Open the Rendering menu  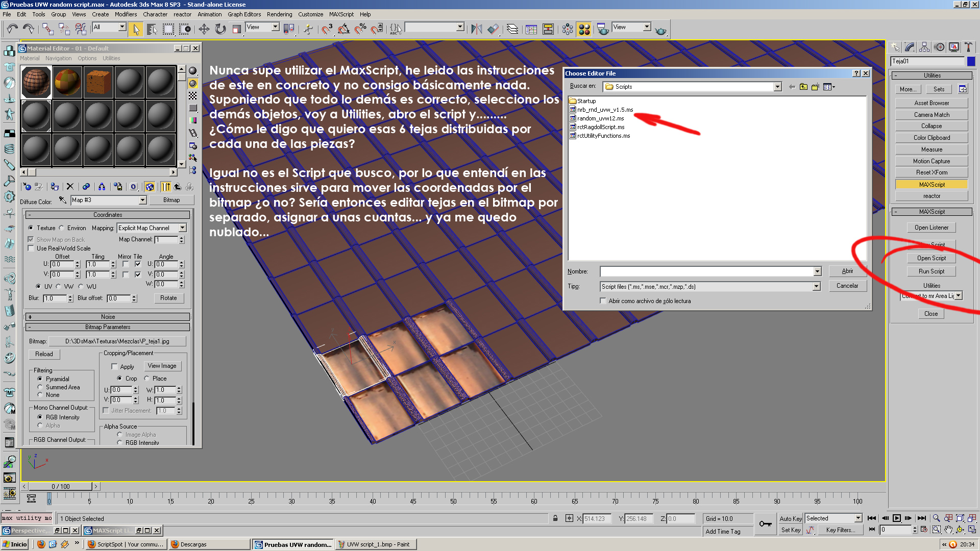click(279, 14)
